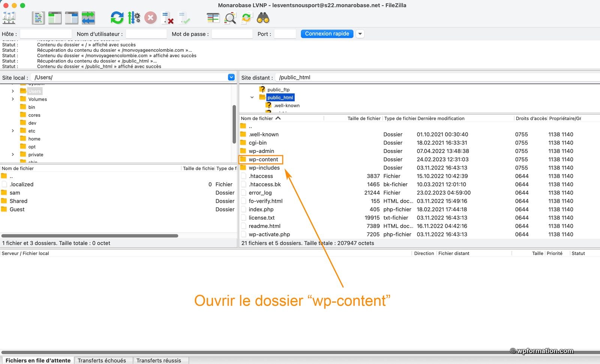Open directory listing filters icon

pyautogui.click(x=213, y=18)
